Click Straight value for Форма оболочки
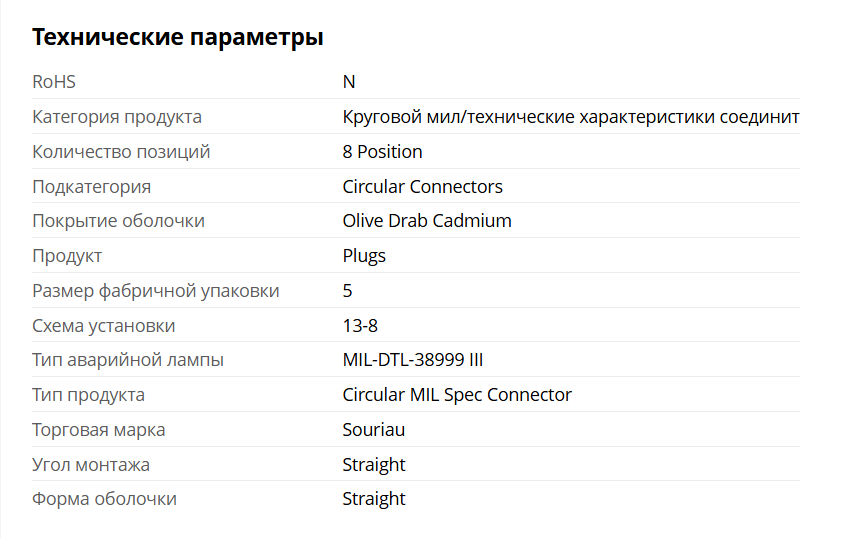Screen dimensions: 850x539 374,499
